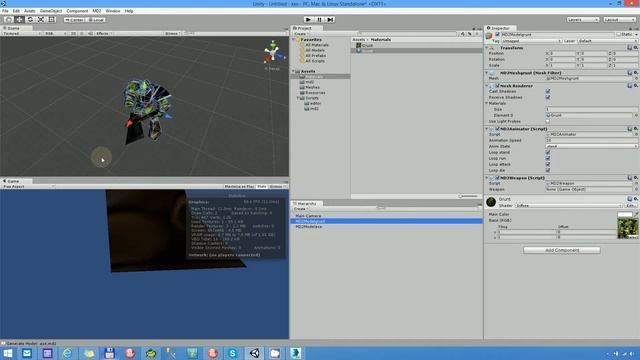Open Internet Explorer from taskbar
This screenshot has height=360, width=640.
(x=67, y=353)
